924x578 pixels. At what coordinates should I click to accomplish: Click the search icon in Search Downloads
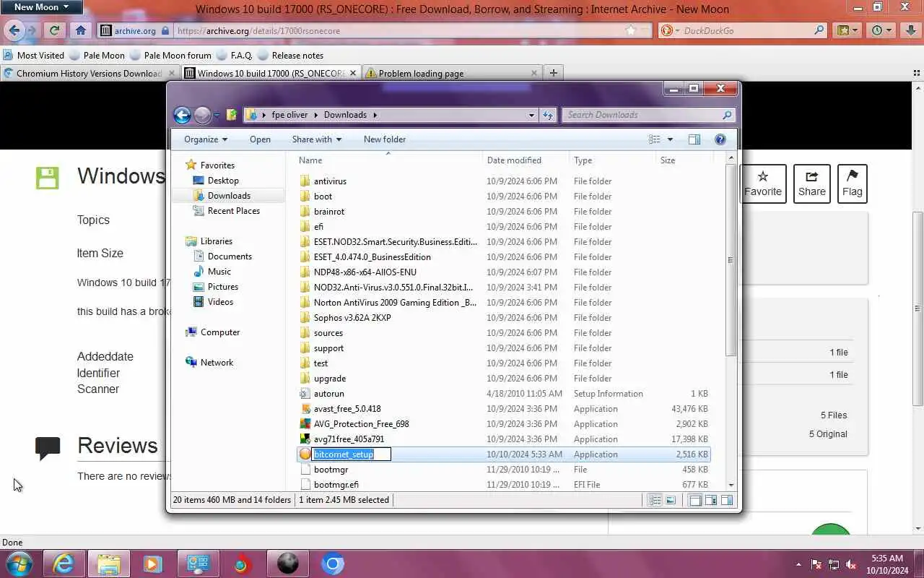727,115
